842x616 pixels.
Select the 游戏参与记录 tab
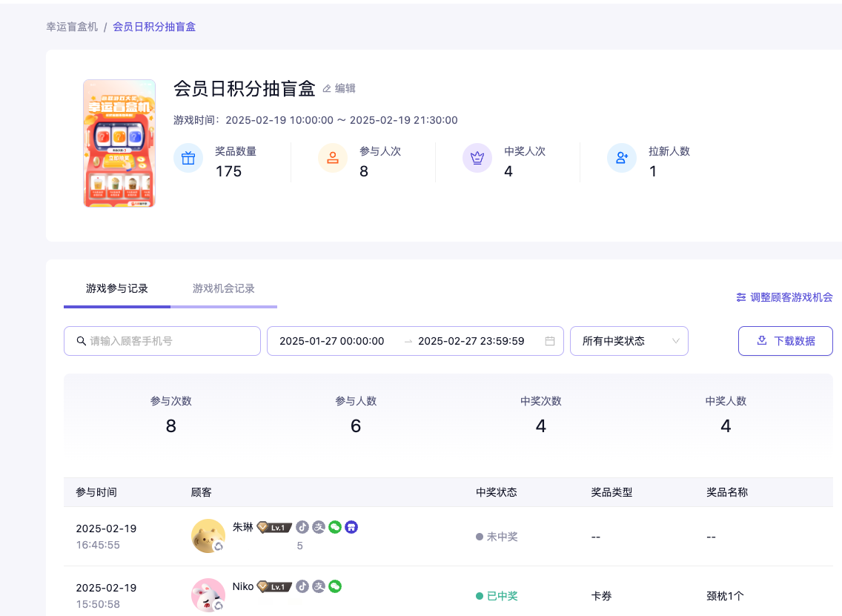pyautogui.click(x=117, y=288)
